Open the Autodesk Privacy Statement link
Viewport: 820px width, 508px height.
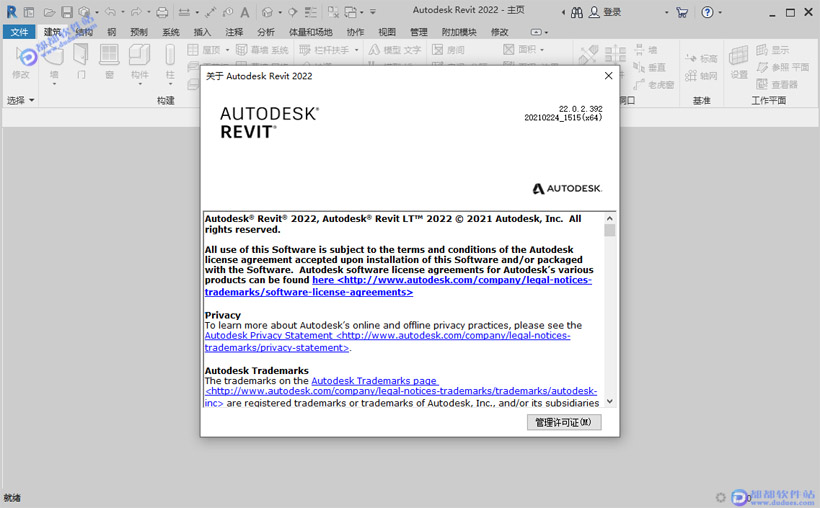388,342
